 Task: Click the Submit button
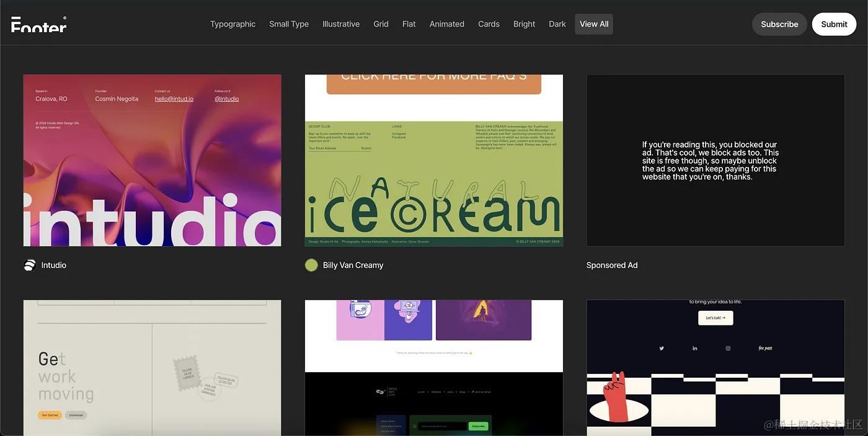point(834,24)
